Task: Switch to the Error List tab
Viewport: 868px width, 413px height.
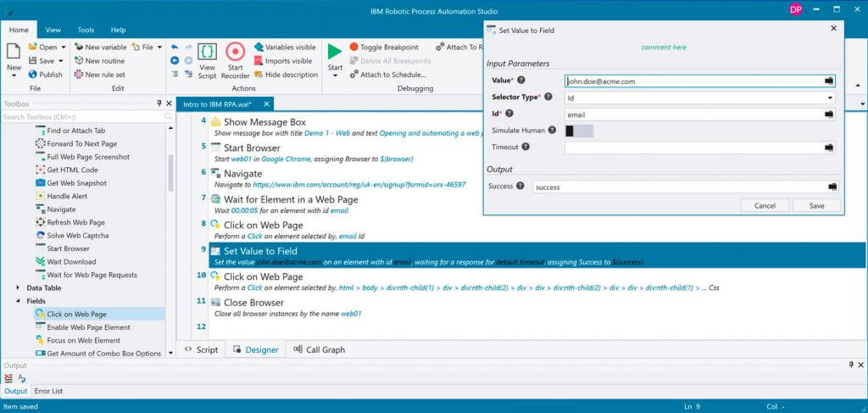Action: (x=48, y=391)
